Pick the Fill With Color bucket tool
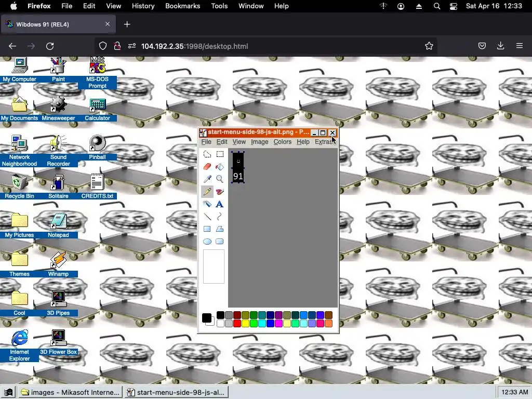The height and width of the screenshot is (399, 532). tap(220, 167)
